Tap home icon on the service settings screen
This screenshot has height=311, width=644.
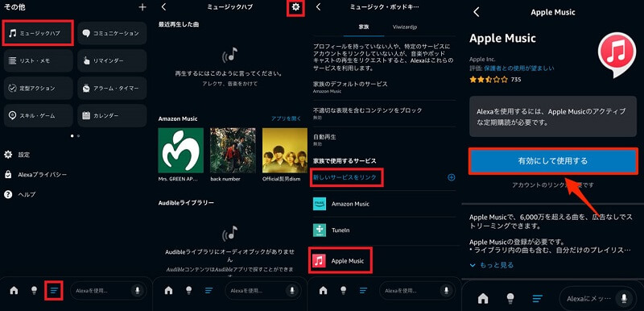click(x=324, y=291)
